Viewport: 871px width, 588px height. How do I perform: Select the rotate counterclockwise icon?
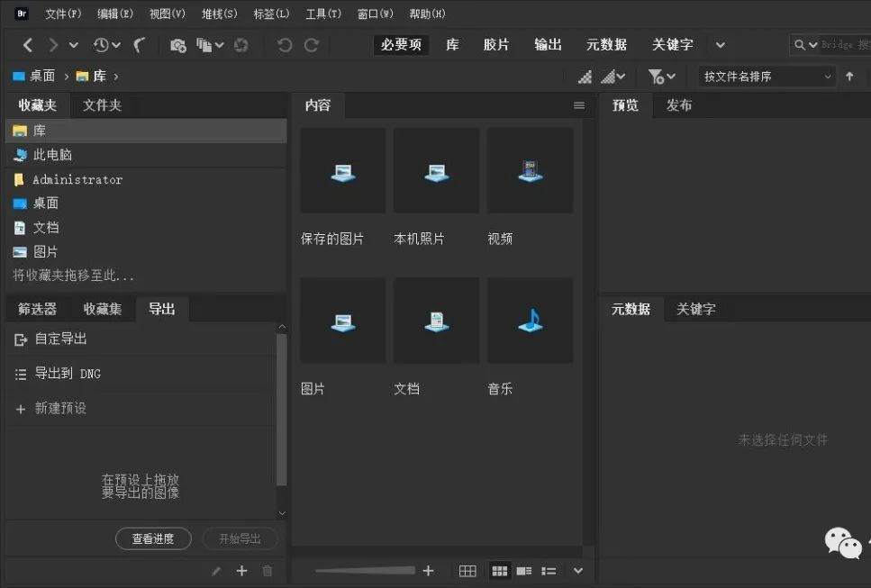point(285,44)
